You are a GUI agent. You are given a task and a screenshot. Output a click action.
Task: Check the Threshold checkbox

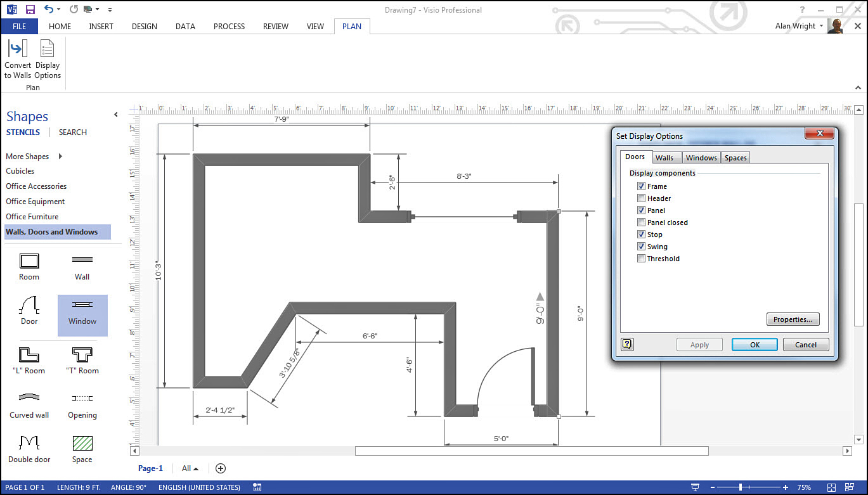tap(642, 259)
